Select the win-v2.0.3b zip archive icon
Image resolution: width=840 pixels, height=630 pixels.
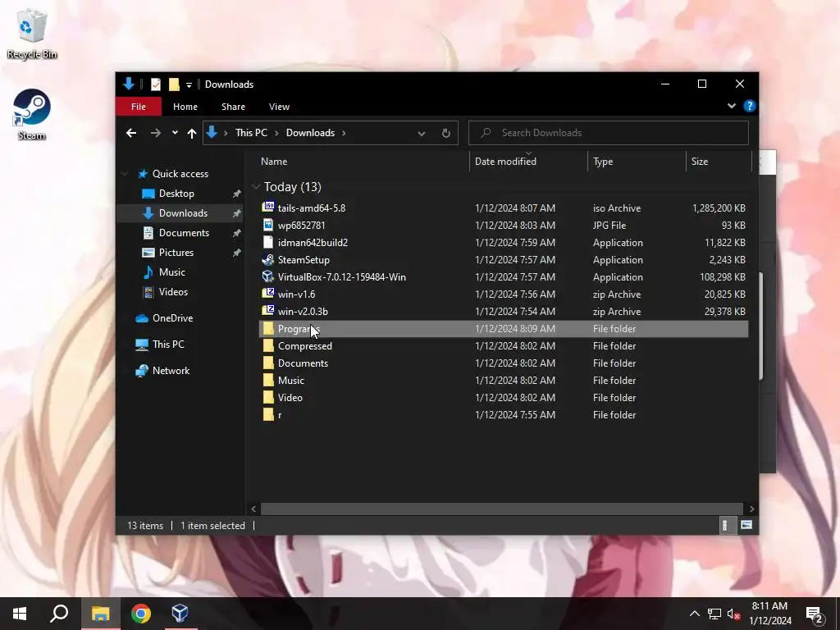(268, 311)
